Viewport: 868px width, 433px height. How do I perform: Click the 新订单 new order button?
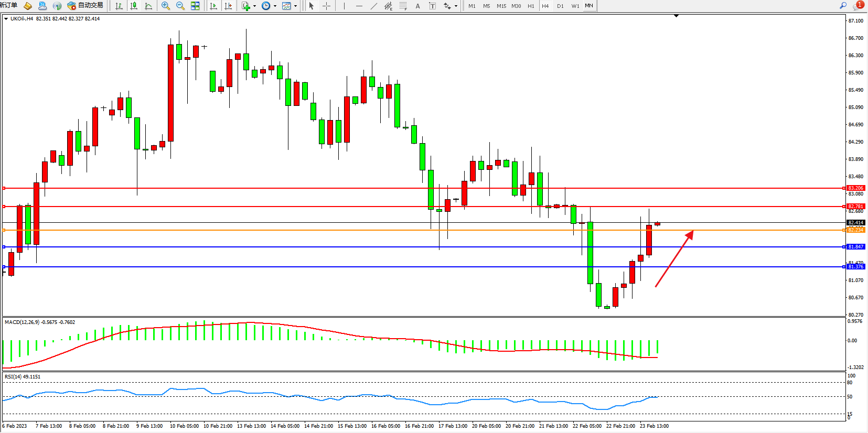8,5
